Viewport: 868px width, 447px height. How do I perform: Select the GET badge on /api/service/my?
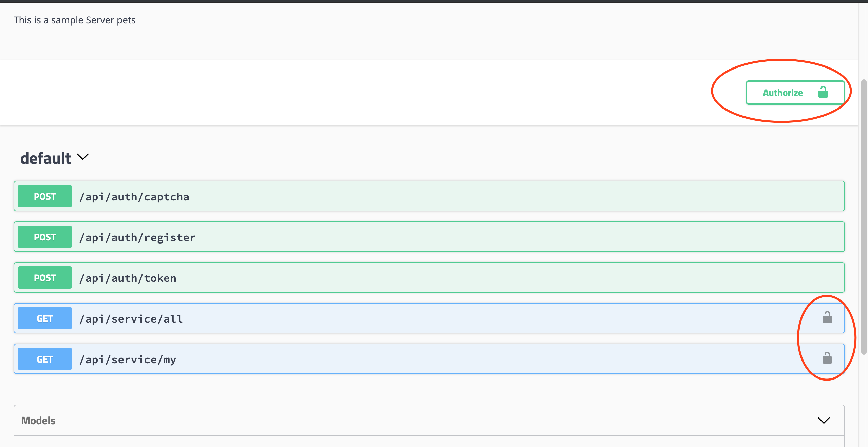(x=44, y=359)
